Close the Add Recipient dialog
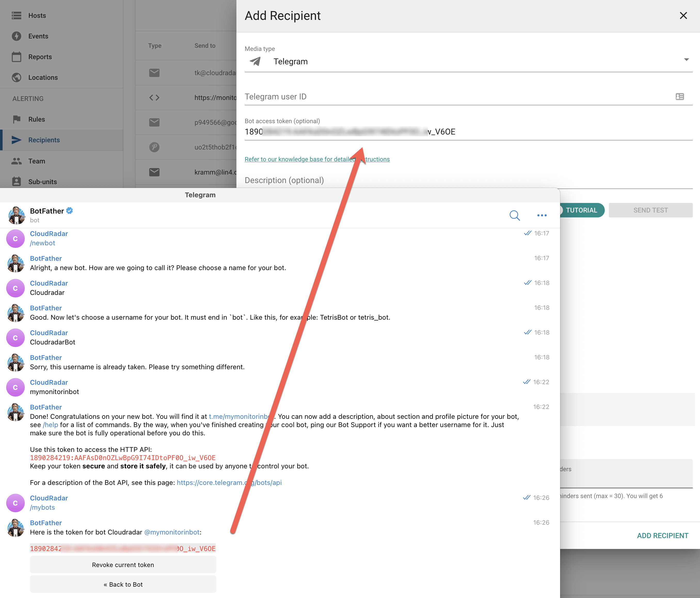The width and height of the screenshot is (700, 598). (683, 15)
